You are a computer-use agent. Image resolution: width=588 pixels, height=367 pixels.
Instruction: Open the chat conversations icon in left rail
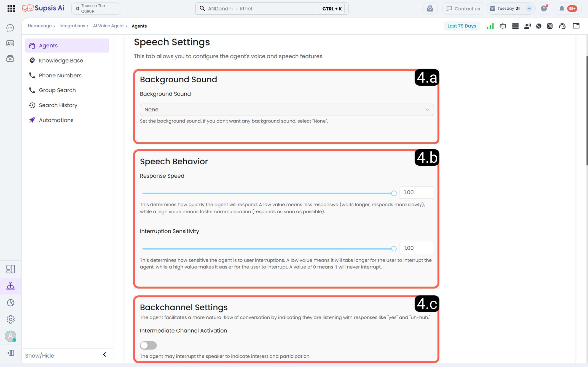[10, 28]
